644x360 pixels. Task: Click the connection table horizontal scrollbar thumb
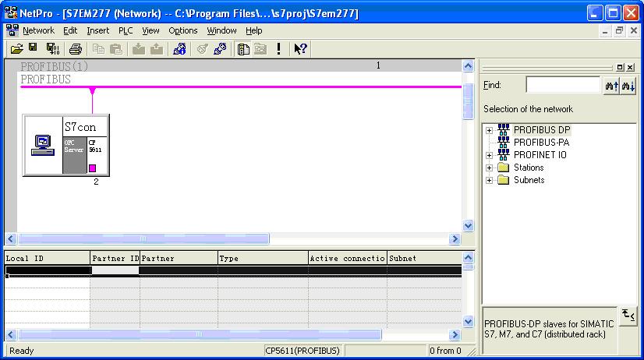pos(199,334)
